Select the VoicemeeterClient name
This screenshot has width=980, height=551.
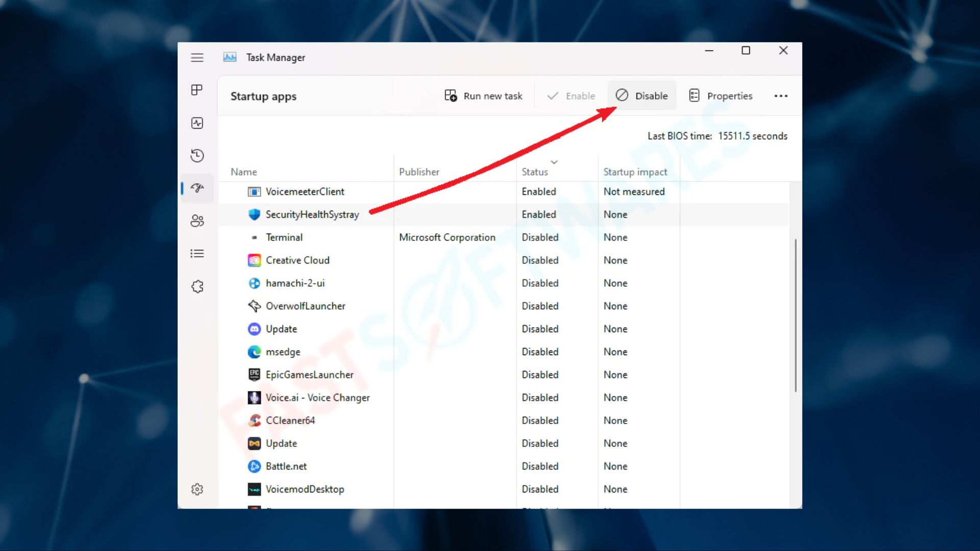[305, 192]
